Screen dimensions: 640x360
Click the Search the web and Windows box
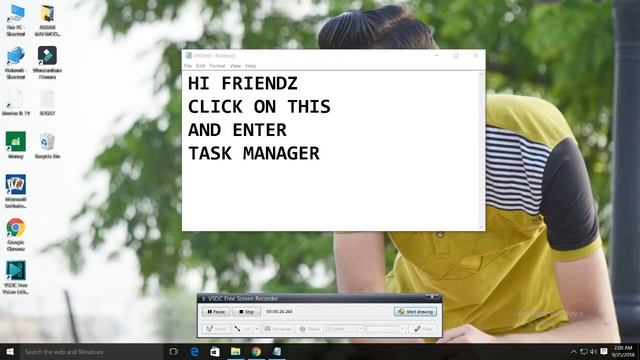pyautogui.click(x=91, y=351)
